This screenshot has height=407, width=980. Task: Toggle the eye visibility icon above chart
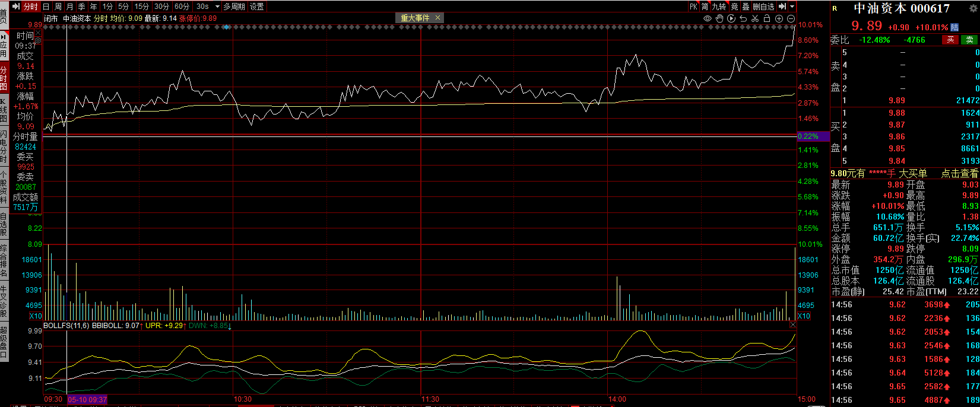[x=708, y=18]
